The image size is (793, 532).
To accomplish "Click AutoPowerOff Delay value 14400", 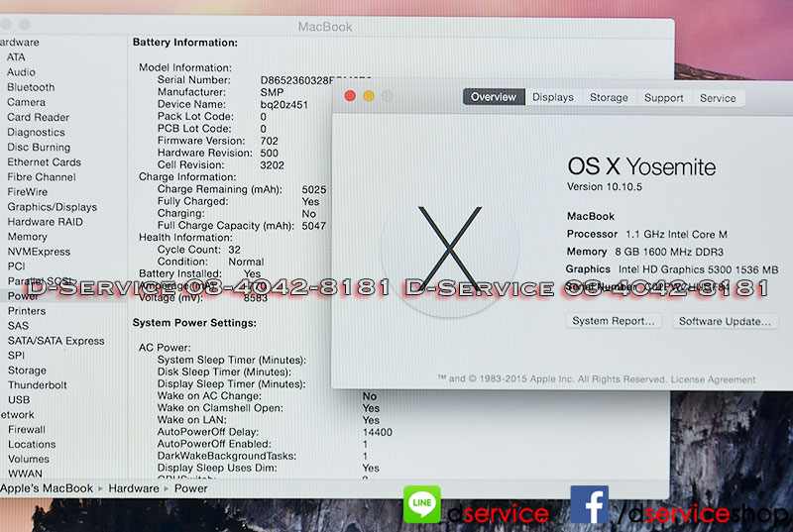I will tap(378, 433).
